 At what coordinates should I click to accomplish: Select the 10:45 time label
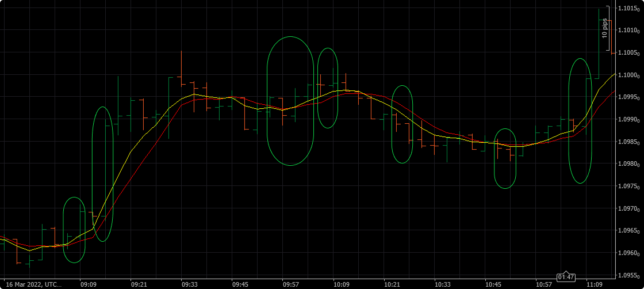click(x=493, y=284)
